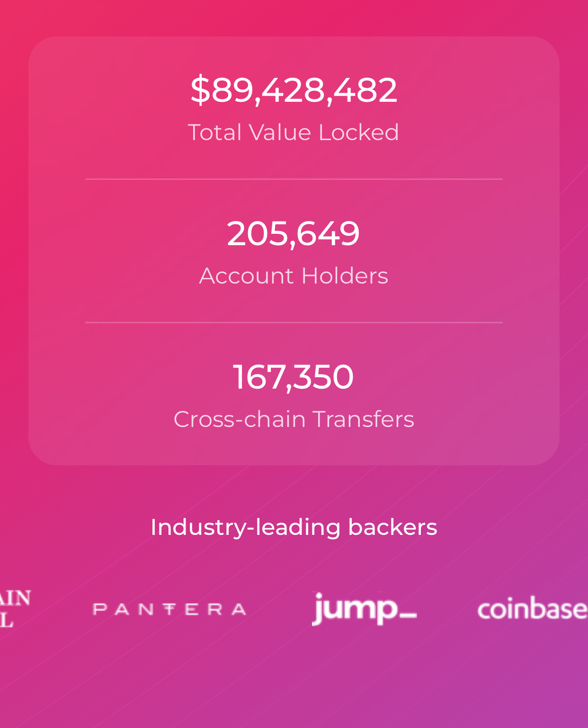Click the dollar sign before 89,428,482

coord(200,89)
